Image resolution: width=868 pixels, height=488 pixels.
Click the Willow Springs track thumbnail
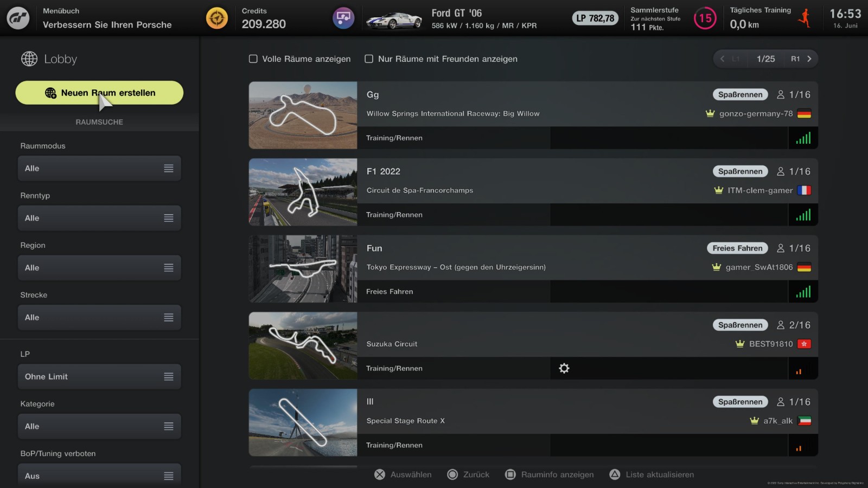[x=303, y=115]
